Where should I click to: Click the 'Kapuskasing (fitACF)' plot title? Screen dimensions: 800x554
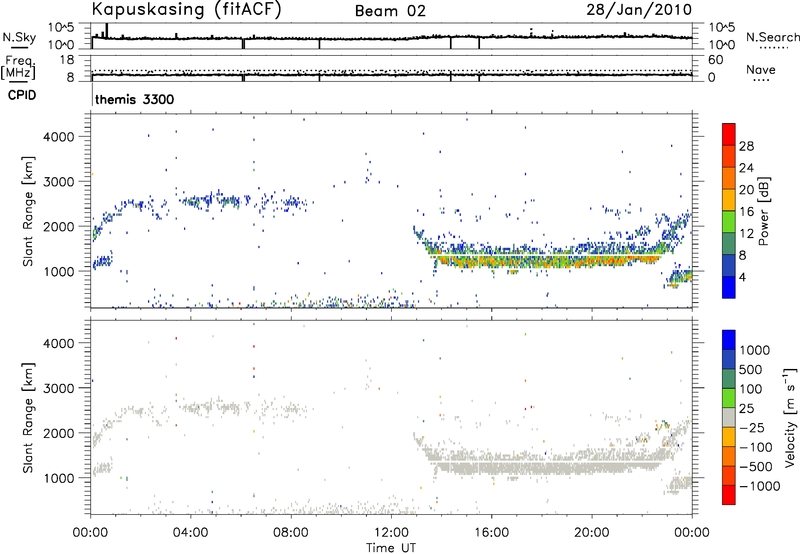click(186, 10)
